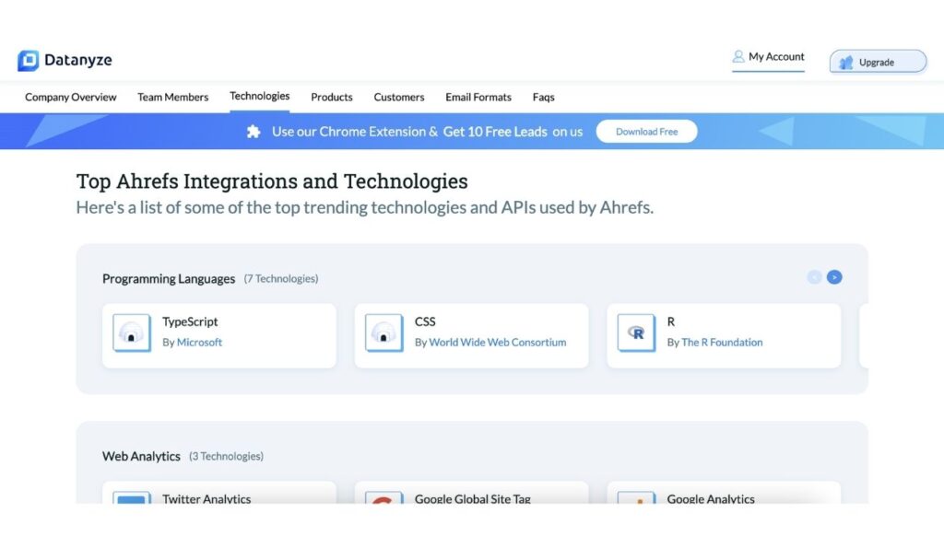
Task: Click the Twitter Analytics card title
Action: click(206, 498)
